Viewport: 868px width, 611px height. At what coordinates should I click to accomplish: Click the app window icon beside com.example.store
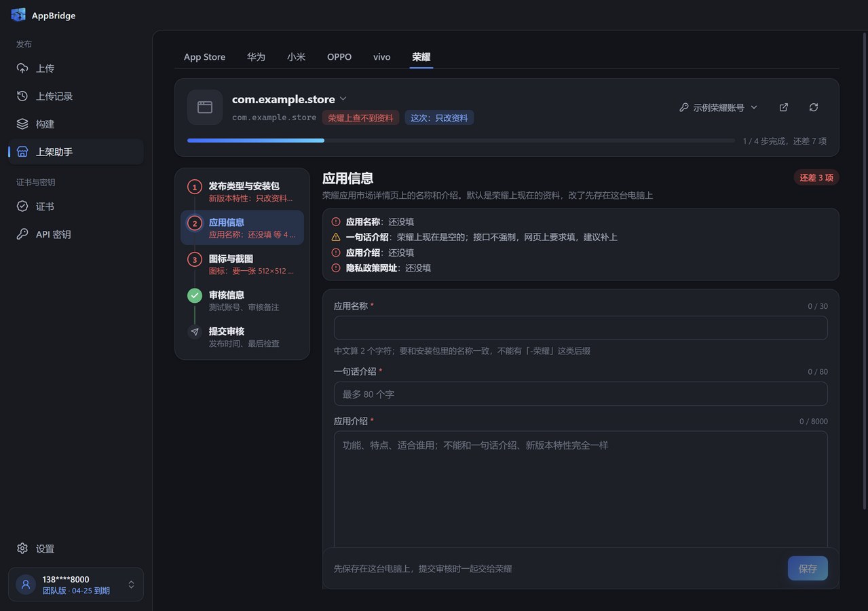205,107
